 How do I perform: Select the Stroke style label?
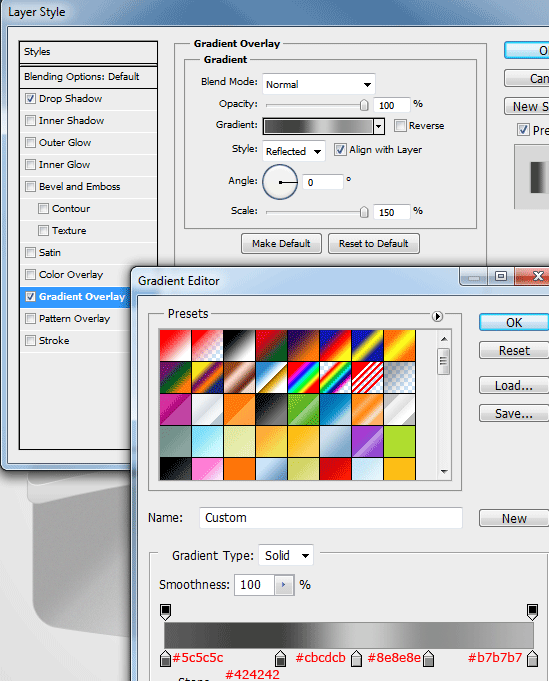(54, 340)
